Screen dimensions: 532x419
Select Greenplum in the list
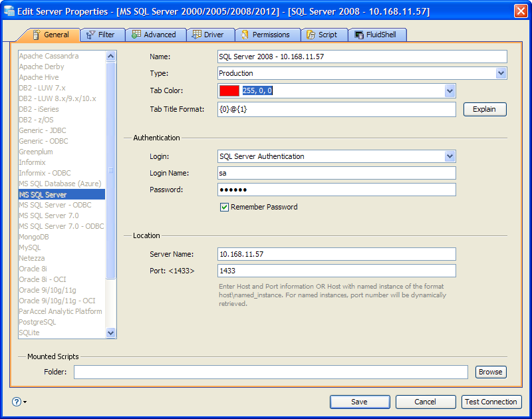[36, 152]
